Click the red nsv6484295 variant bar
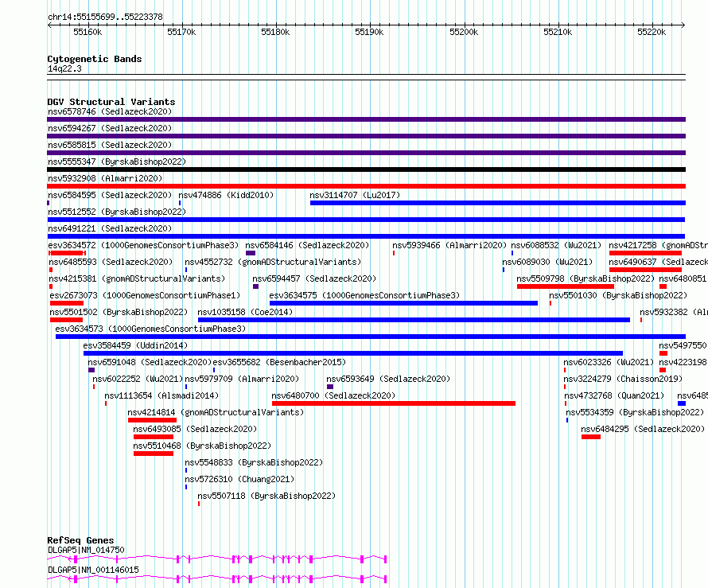The height and width of the screenshot is (588, 708). pos(591,437)
